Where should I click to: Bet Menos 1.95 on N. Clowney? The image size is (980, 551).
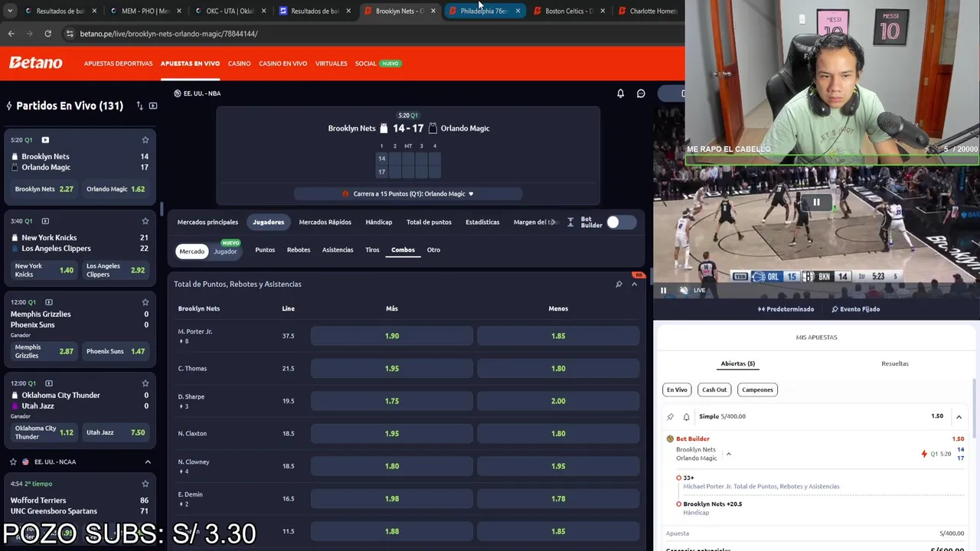pyautogui.click(x=558, y=466)
